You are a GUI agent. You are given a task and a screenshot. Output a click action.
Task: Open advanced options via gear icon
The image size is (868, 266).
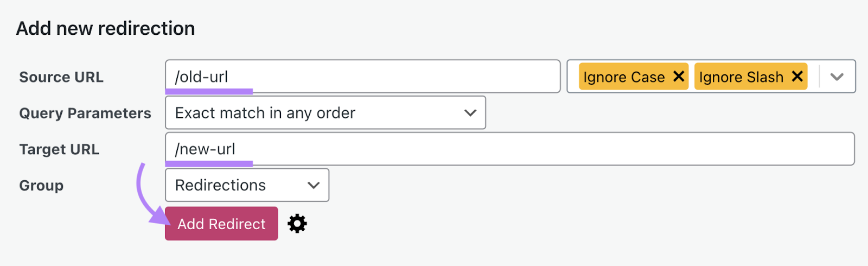click(x=297, y=224)
